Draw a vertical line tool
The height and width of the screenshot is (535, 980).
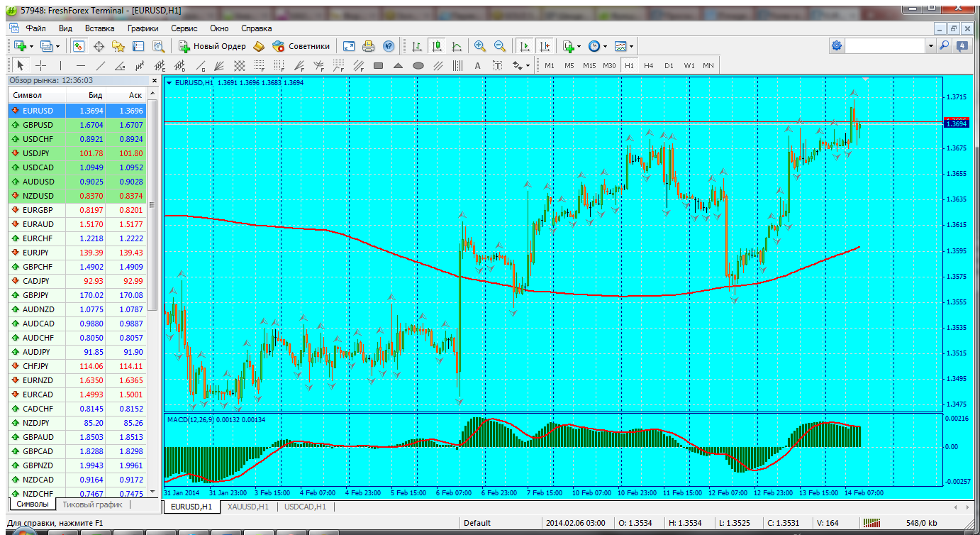coord(60,66)
